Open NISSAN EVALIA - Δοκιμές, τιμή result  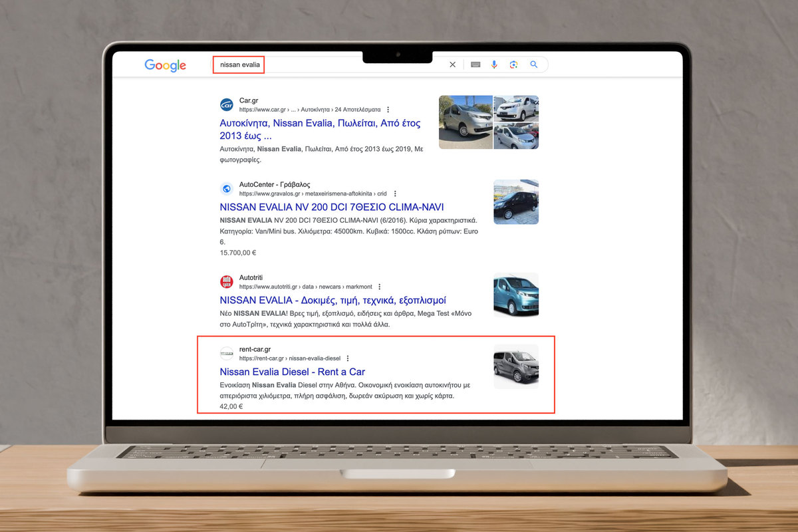tap(332, 300)
